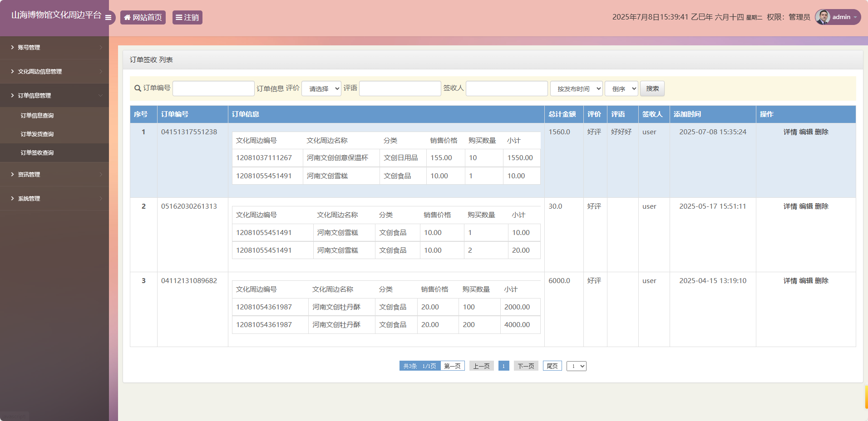Click the logout icon on the 注销 button

click(x=179, y=17)
